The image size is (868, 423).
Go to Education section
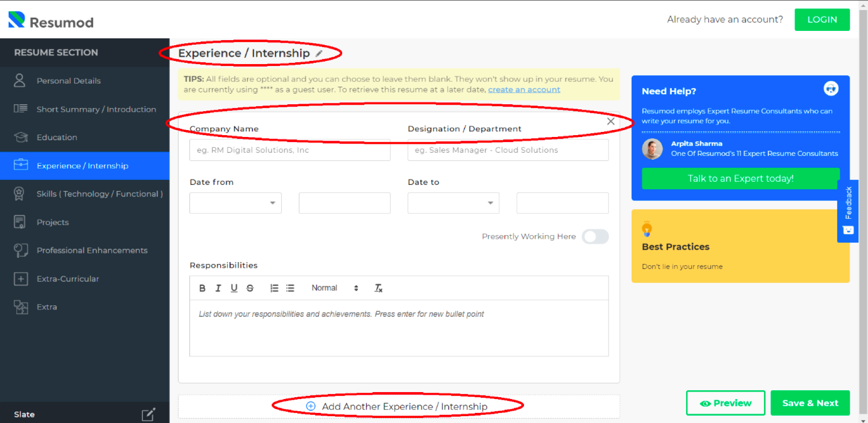[x=85, y=137]
